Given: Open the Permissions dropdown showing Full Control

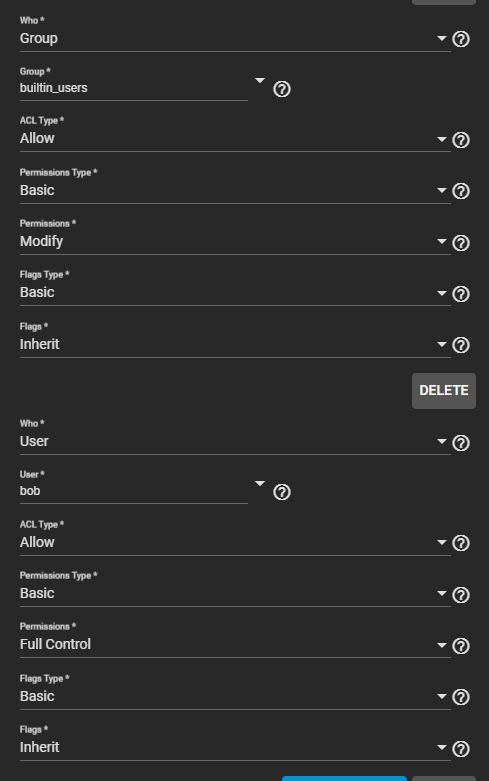Looking at the screenshot, I should pos(235,645).
